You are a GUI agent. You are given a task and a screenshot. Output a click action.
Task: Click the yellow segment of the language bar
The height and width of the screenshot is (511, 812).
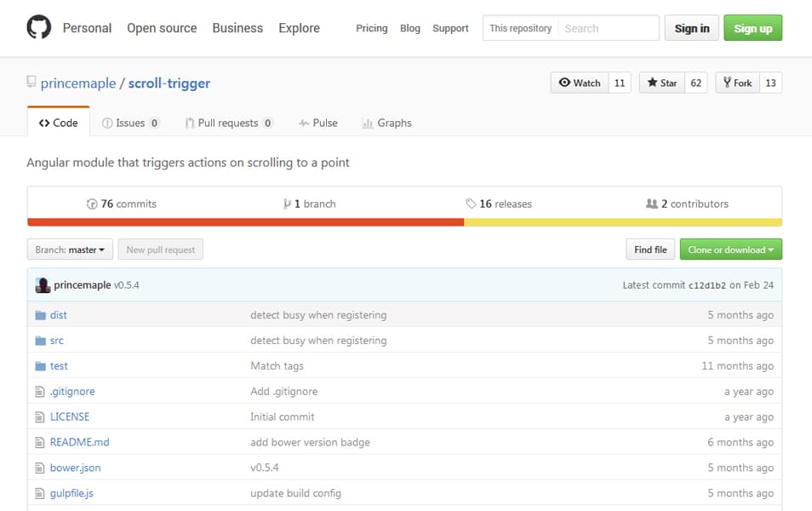point(623,222)
